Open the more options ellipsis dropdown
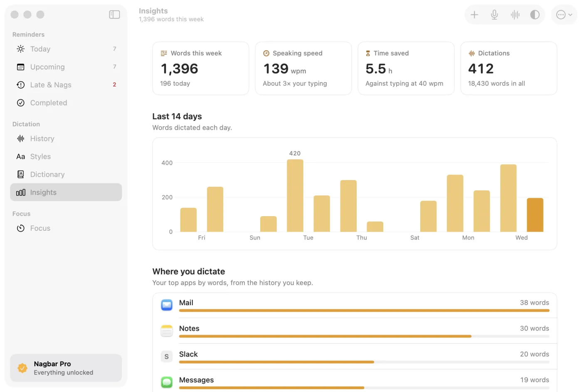 [564, 15]
